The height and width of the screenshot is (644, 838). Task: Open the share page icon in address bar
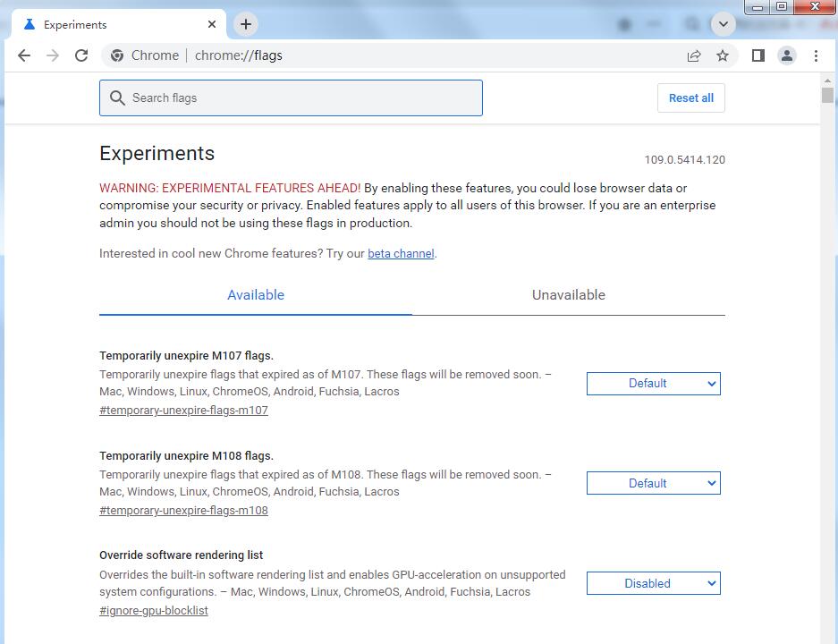tap(694, 55)
